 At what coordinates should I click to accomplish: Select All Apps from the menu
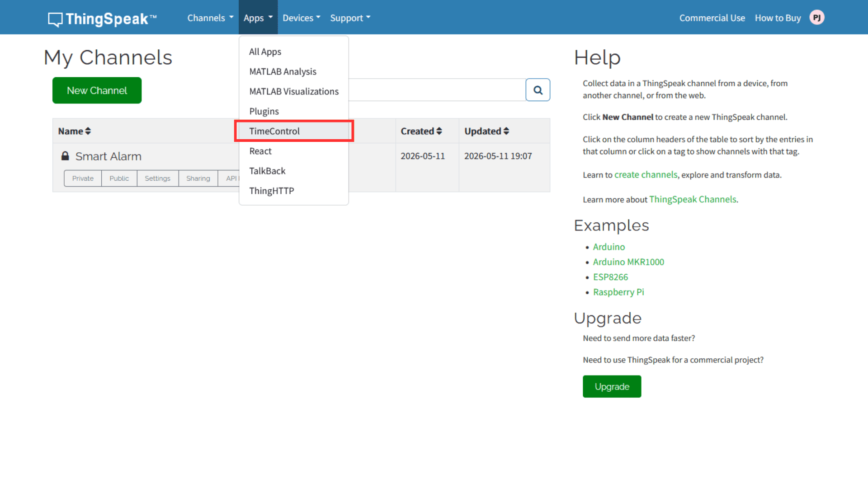[x=294, y=52]
